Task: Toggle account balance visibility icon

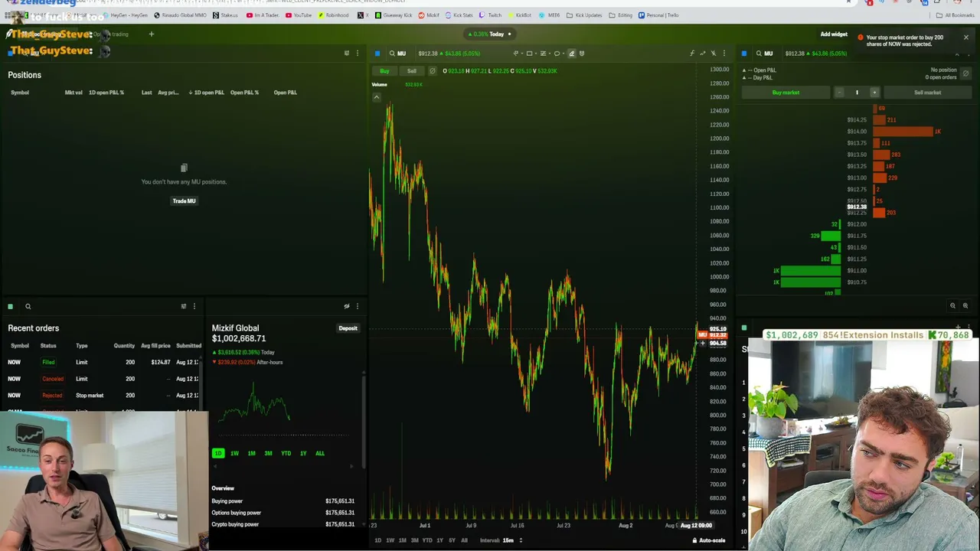Action: coord(347,307)
